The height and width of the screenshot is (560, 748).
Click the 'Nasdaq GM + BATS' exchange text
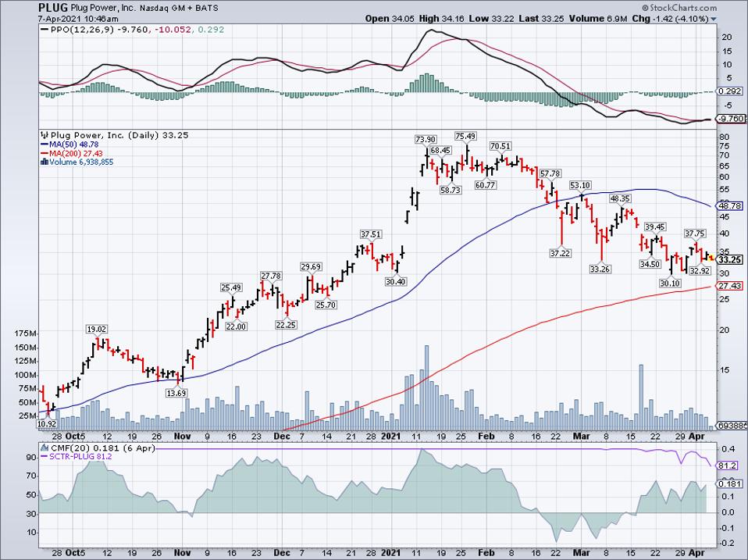coord(179,9)
